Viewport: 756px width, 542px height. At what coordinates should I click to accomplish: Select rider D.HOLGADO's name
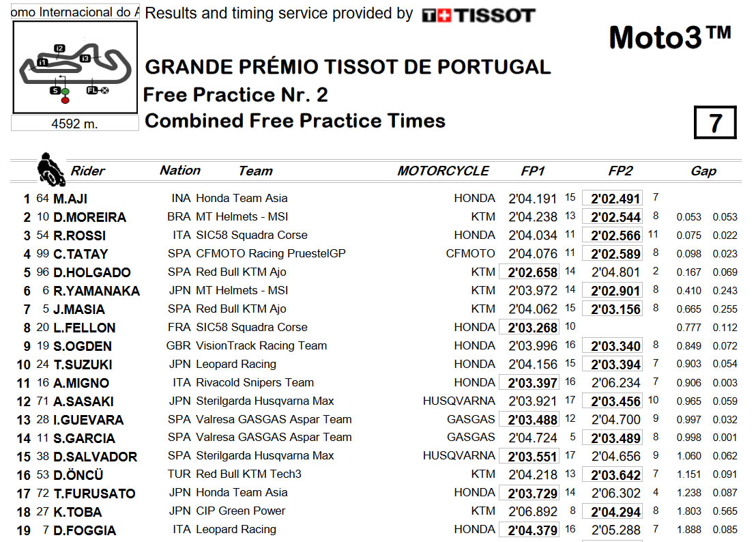(91, 272)
